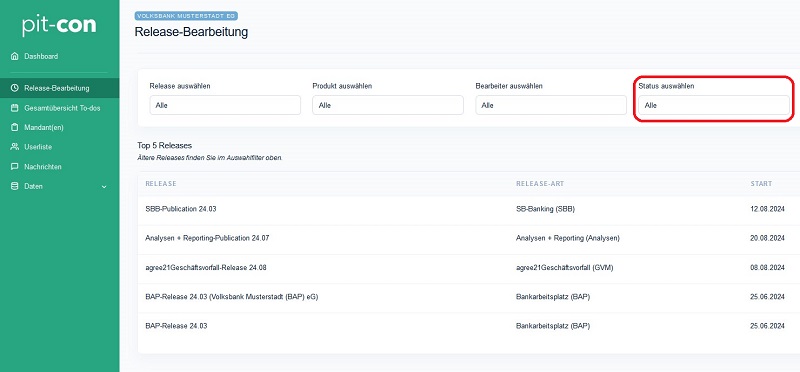Click the START column header
This screenshot has width=800, height=372.
(761, 184)
